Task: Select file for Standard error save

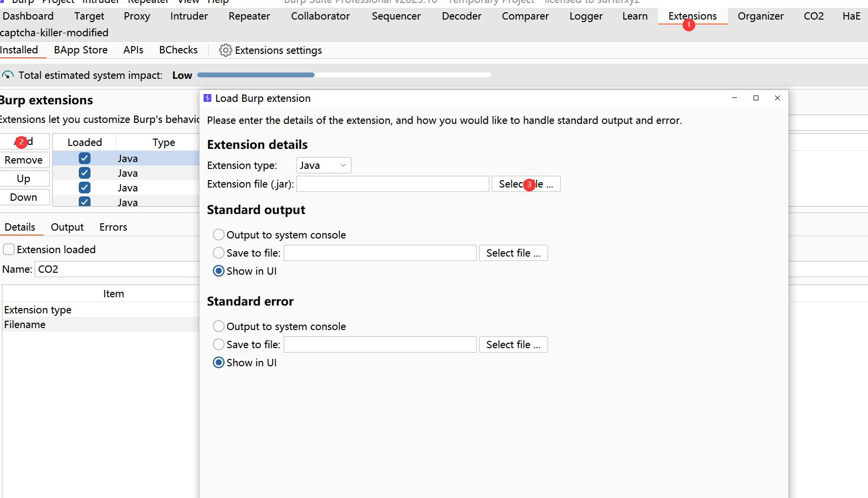Action: pos(513,345)
